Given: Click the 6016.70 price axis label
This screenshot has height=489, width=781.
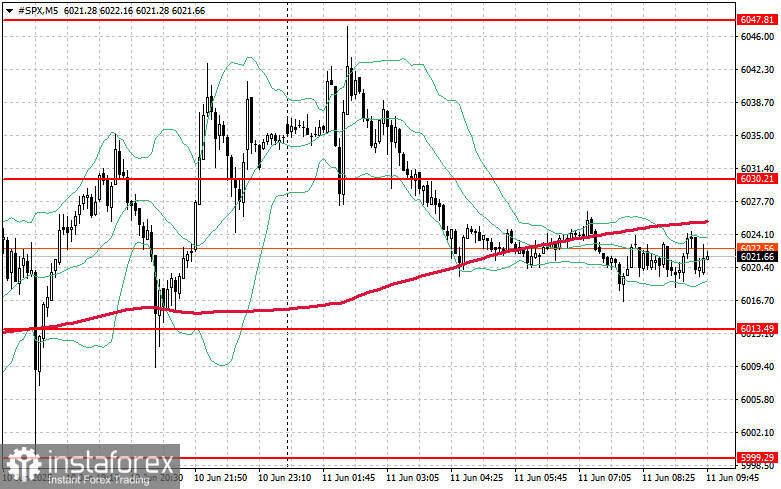Looking at the screenshot, I should point(757,300).
